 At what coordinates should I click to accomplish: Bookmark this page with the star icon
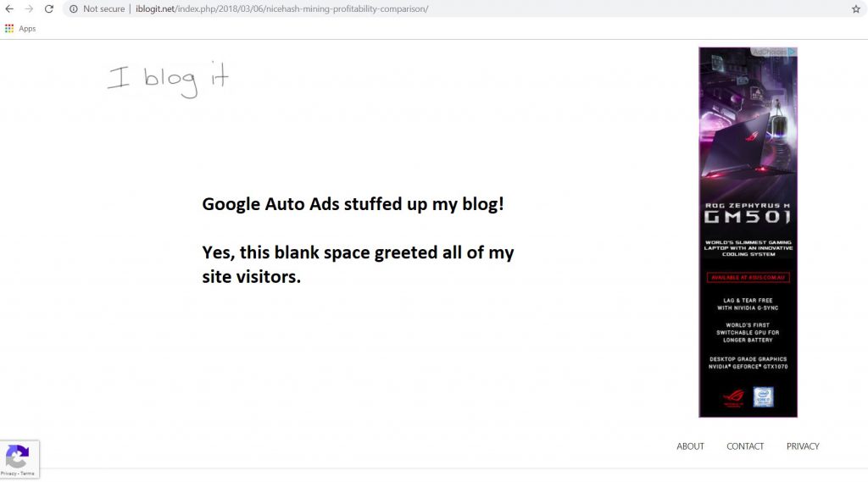856,8
